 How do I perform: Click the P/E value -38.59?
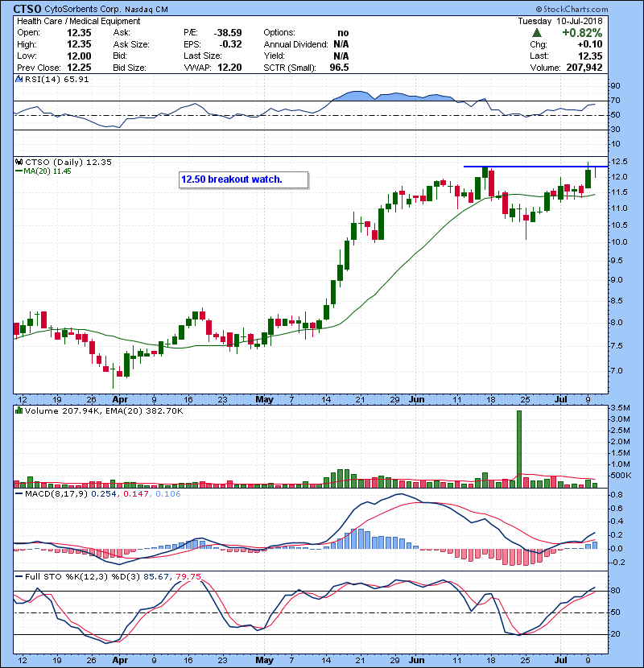click(228, 33)
